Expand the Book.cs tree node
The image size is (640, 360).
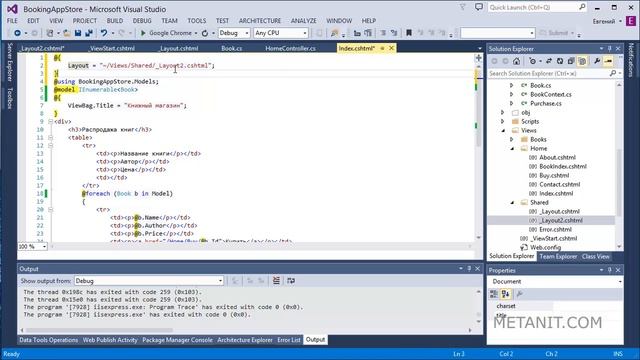click(511, 85)
